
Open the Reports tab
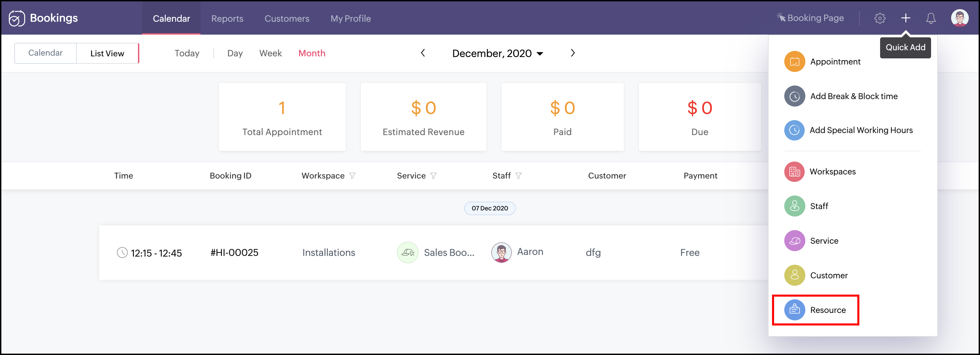pos(227,18)
